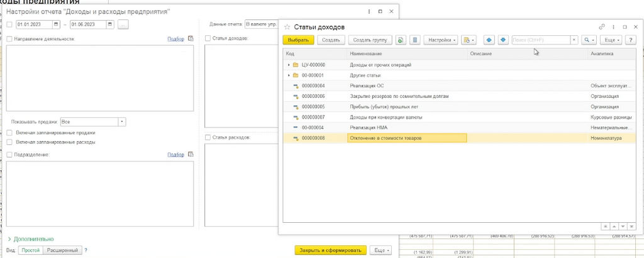Viewport: 644px width, 258px height.
Task: Tick Включая запланированные продажи checkbox
Action: [x=9, y=133]
